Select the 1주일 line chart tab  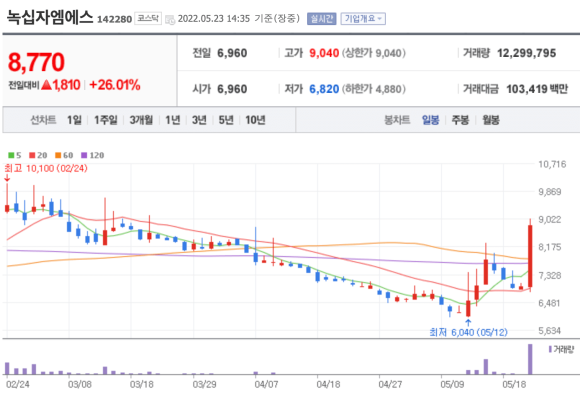pos(105,120)
